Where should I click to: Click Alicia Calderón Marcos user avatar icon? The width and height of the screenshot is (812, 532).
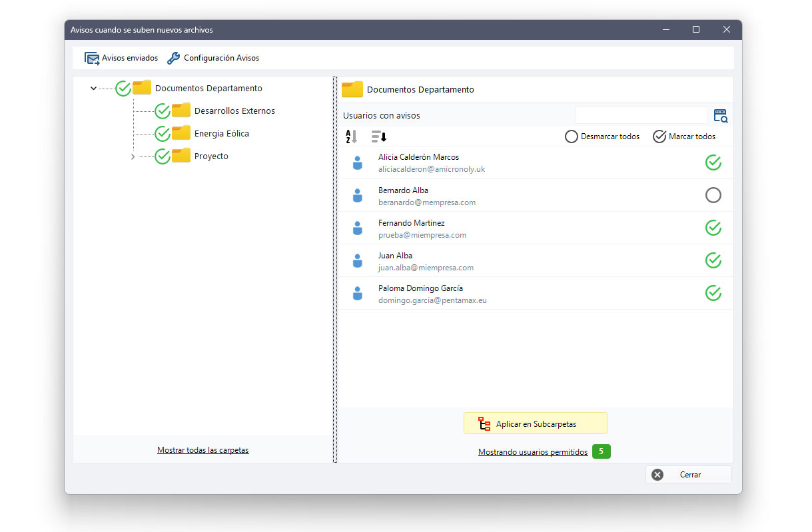click(x=357, y=163)
